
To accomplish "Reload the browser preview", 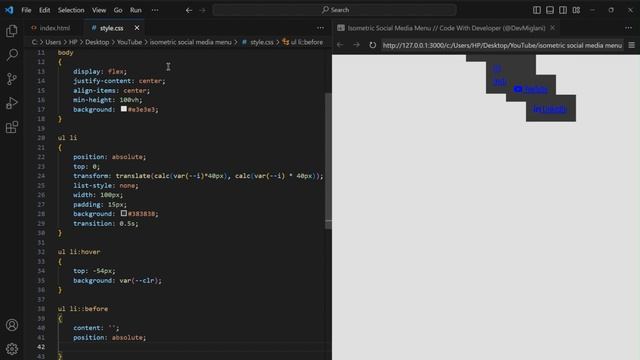I will click(372, 45).
